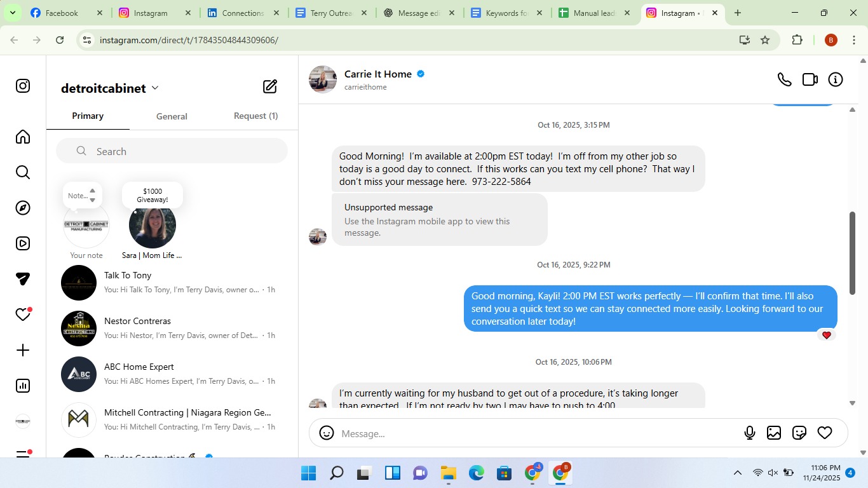This screenshot has width=868, height=488.
Task: Switch to the LinkedIn Connections tab
Action: click(x=242, y=13)
